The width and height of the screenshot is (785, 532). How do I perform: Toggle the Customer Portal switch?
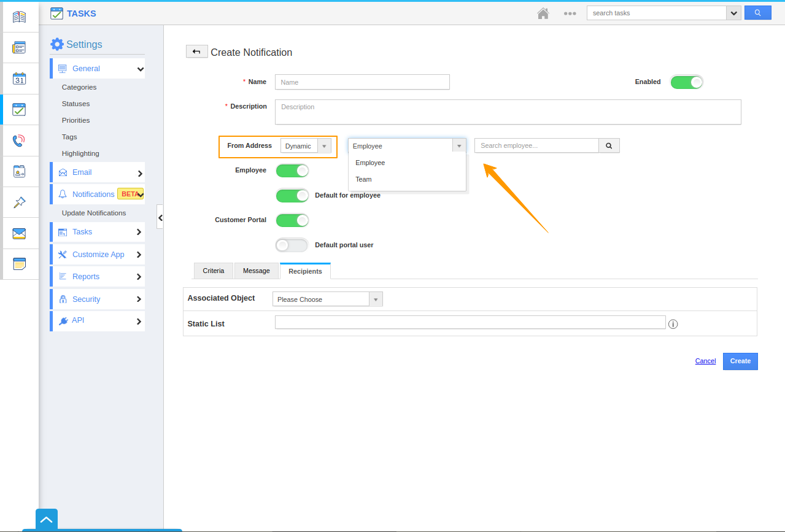pyautogui.click(x=292, y=220)
